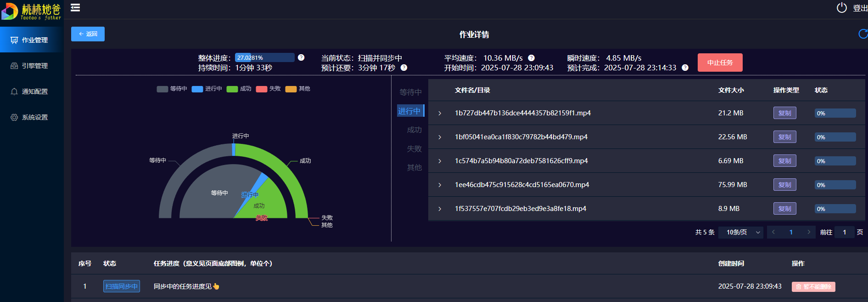Open 引擎管理 in the sidebar

click(32, 66)
